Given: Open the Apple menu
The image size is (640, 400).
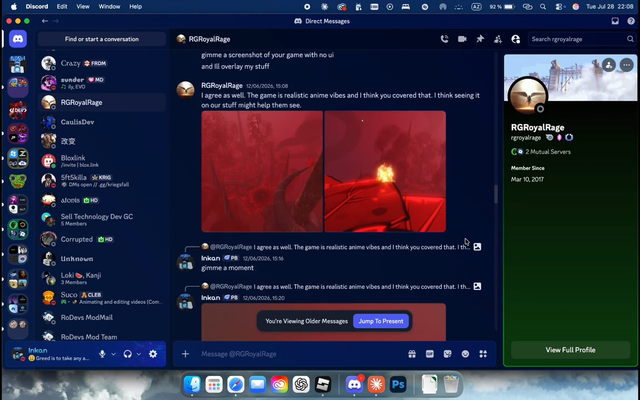Looking at the screenshot, I should [14, 7].
